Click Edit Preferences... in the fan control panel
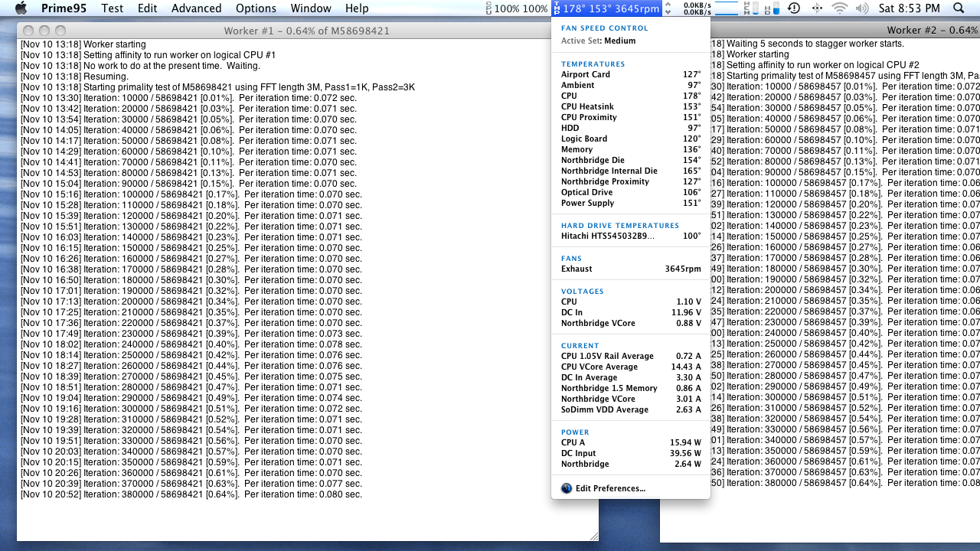The image size is (980, 551). click(610, 488)
